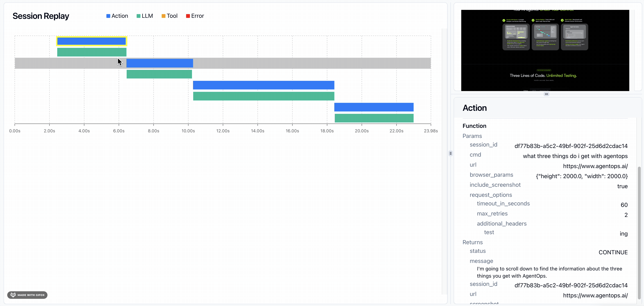This screenshot has height=306, width=644.
Task: Select the last green LLM bar
Action: 374,118
